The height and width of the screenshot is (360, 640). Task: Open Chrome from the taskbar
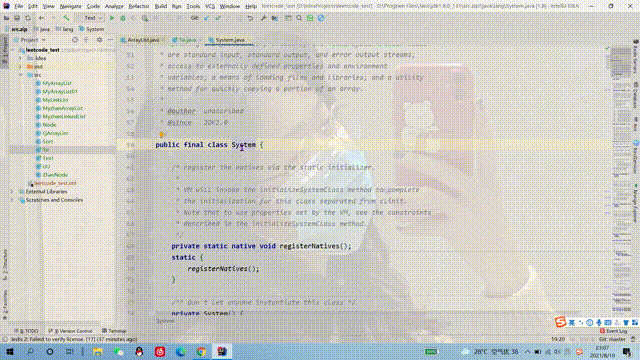[201, 351]
